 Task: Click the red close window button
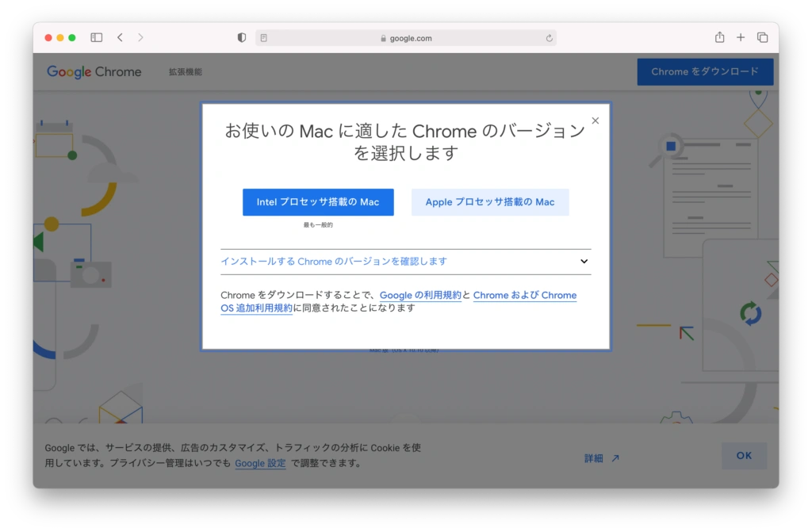48,37
